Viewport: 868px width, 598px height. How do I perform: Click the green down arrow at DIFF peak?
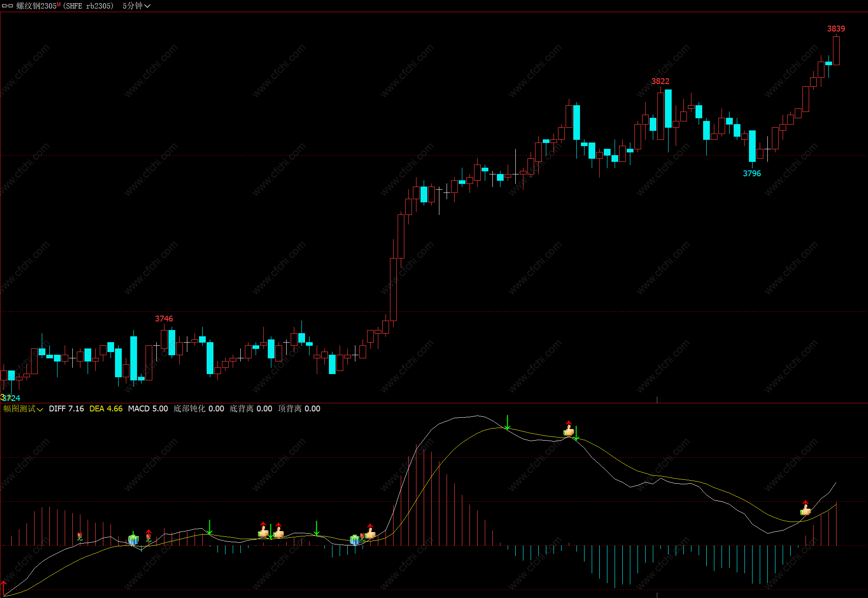[507, 422]
